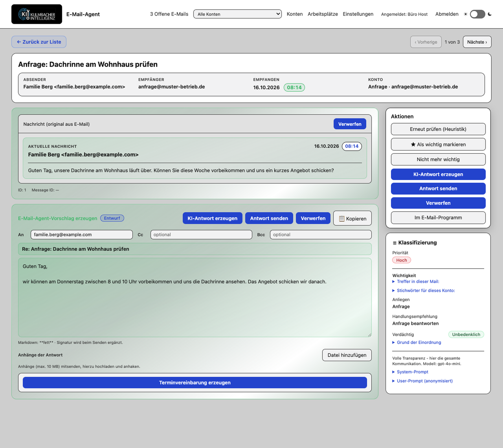Viewport: 503px width, 448px height.
Task: Expand the System-Prompt disclosure
Action: pos(410,372)
